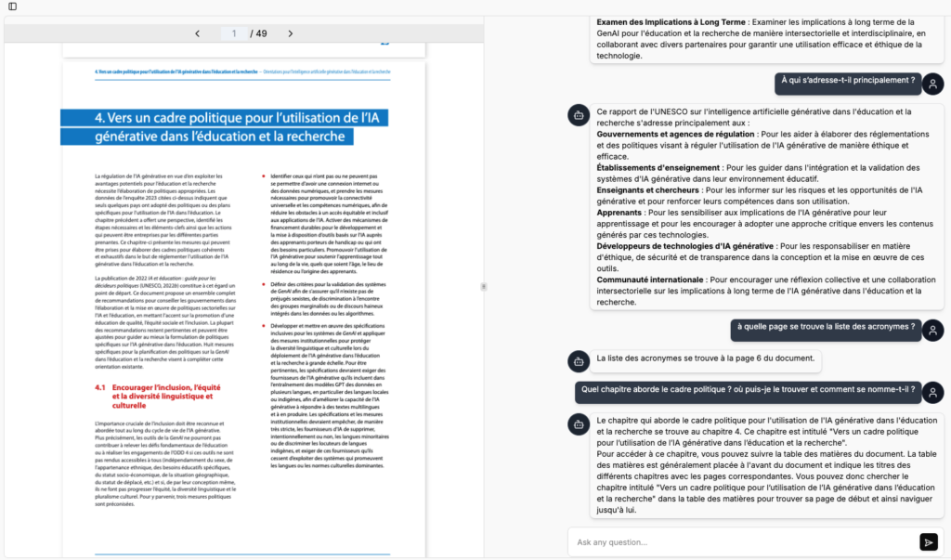Click bot avatar beside "Ce rapport de l'UNESCO" reply
951x560 pixels.
pos(578,114)
